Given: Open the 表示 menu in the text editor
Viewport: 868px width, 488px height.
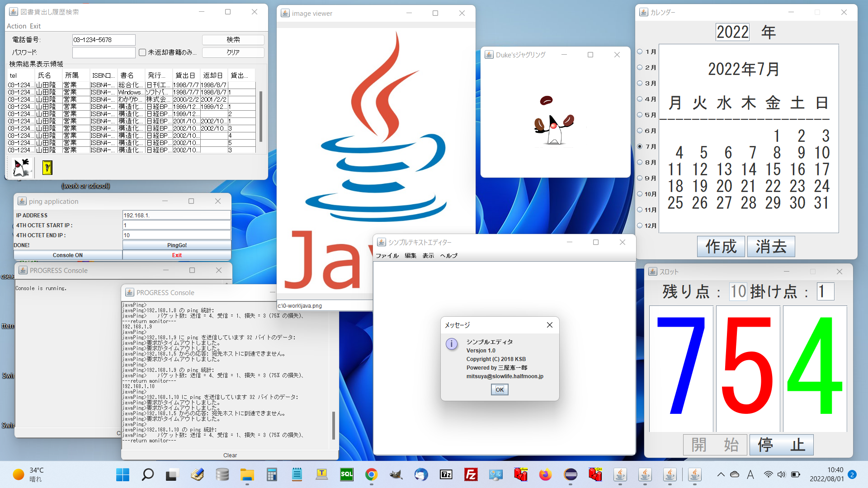Looking at the screenshot, I should click(428, 256).
